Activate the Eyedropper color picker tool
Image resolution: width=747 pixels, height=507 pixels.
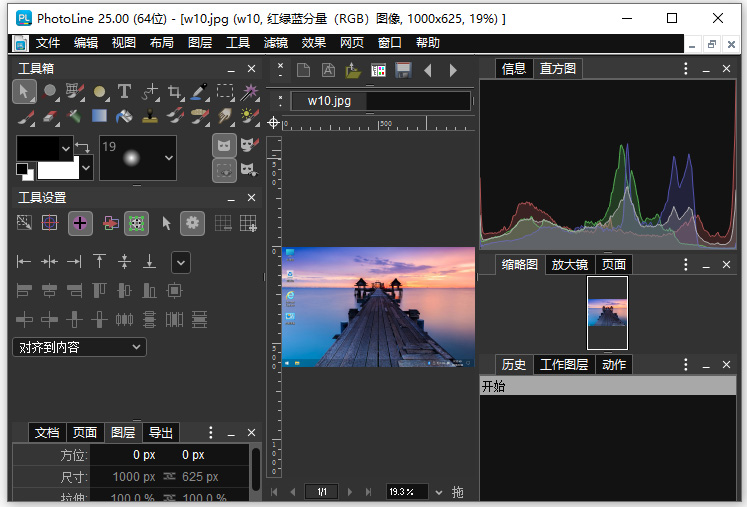click(x=200, y=91)
